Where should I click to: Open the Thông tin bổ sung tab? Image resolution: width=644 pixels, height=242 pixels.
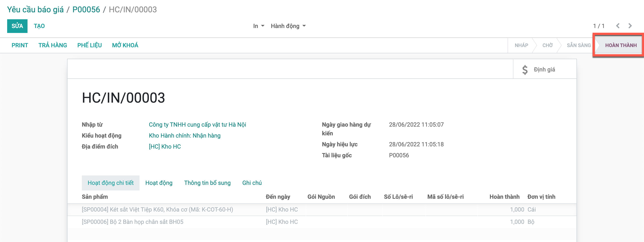pyautogui.click(x=207, y=183)
